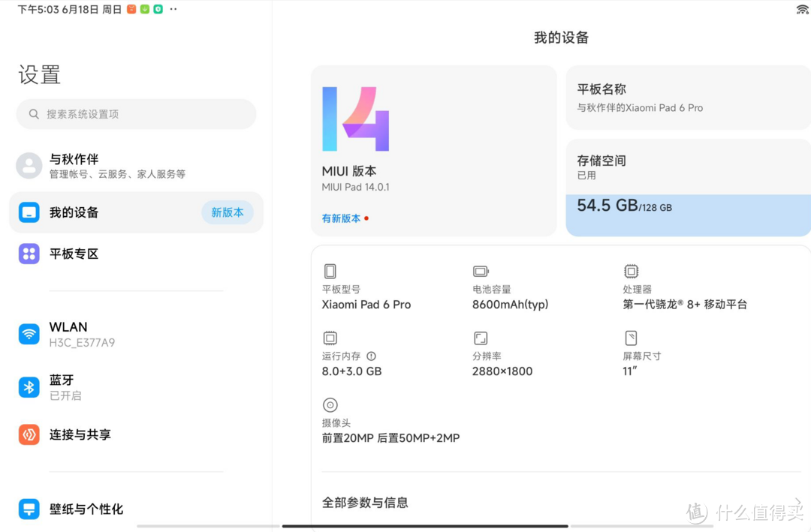Open 连接与共享 settings
This screenshot has height=532, width=811.
pyautogui.click(x=136, y=434)
